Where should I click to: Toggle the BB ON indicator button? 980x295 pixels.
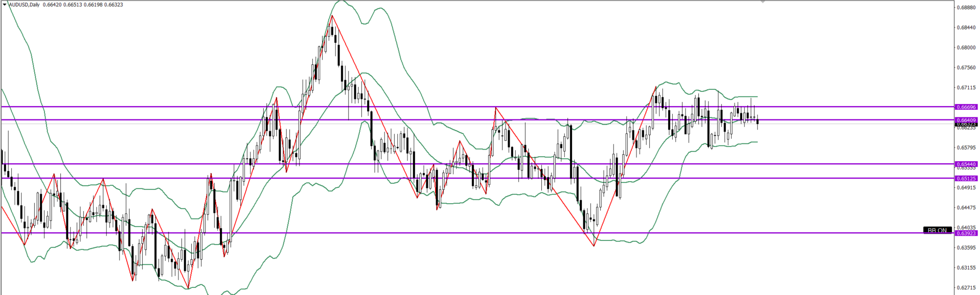[x=937, y=230]
